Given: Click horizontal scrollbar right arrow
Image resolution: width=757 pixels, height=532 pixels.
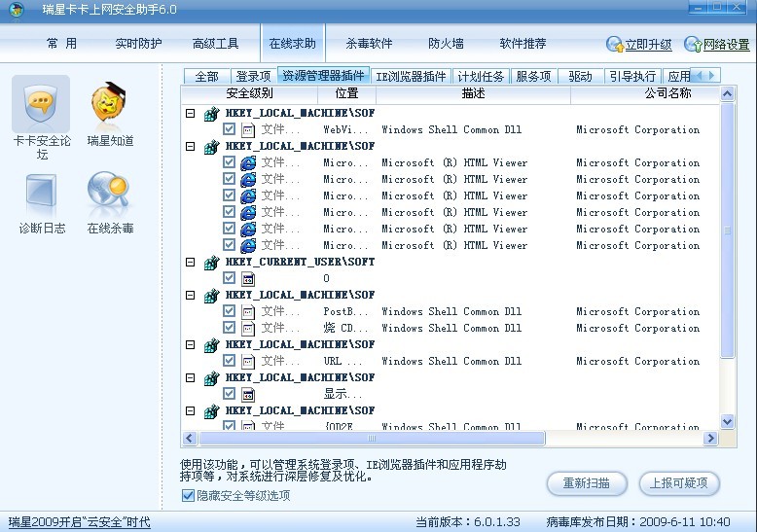Looking at the screenshot, I should pos(710,439).
